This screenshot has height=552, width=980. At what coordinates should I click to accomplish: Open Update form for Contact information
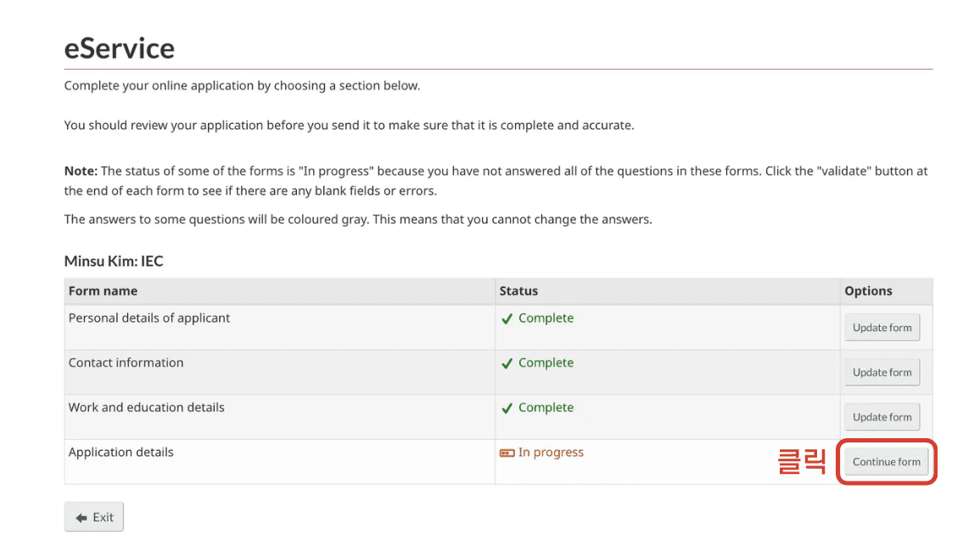(882, 372)
